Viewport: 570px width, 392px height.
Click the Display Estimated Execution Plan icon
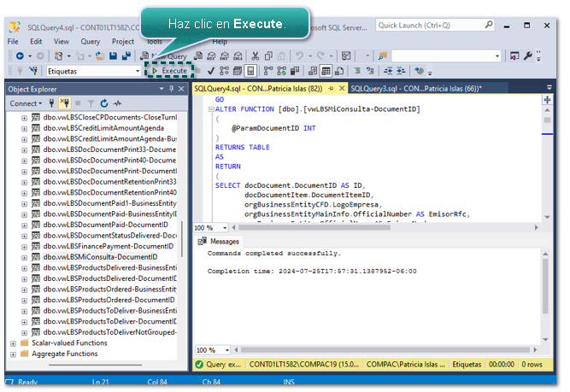pos(224,71)
